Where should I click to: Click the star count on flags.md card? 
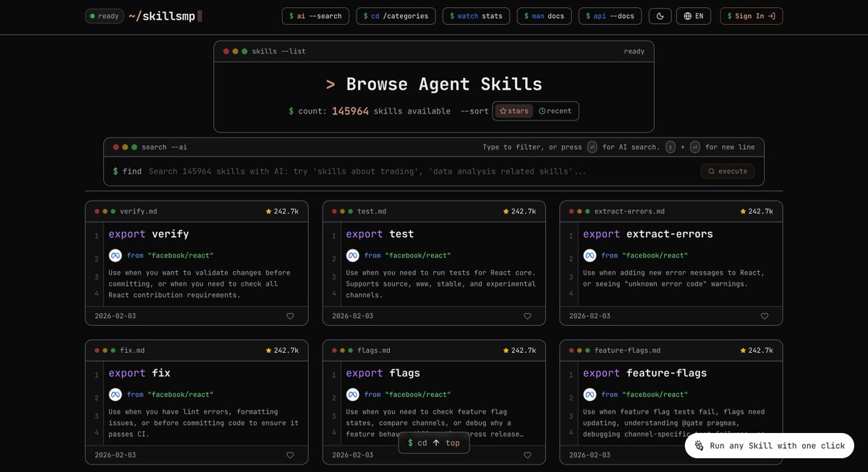click(519, 351)
